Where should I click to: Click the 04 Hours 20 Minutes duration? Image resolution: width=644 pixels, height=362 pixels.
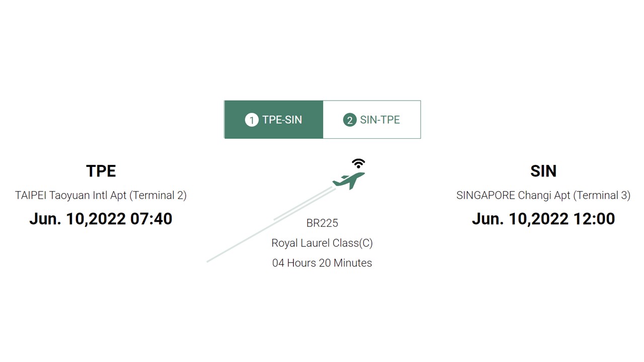point(322,263)
